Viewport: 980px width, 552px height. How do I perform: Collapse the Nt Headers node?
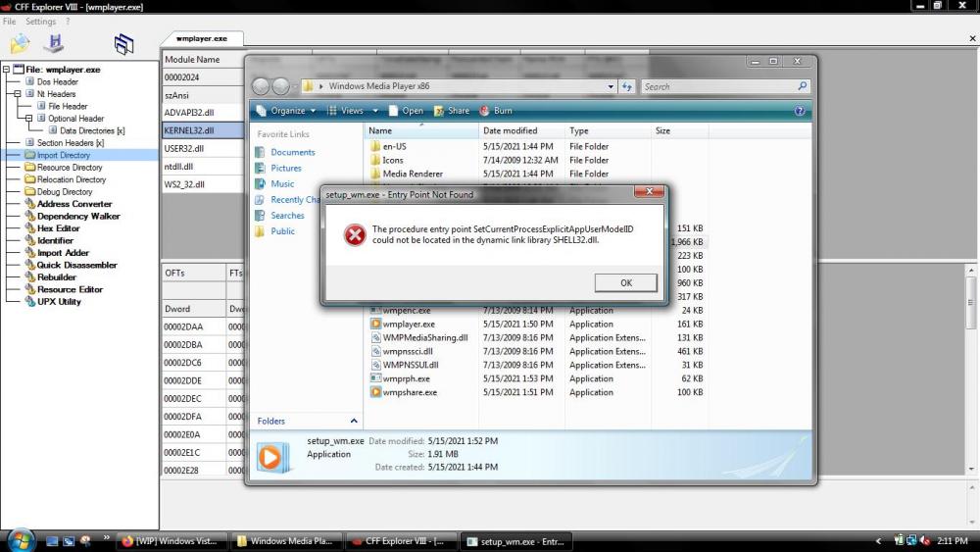[x=18, y=94]
